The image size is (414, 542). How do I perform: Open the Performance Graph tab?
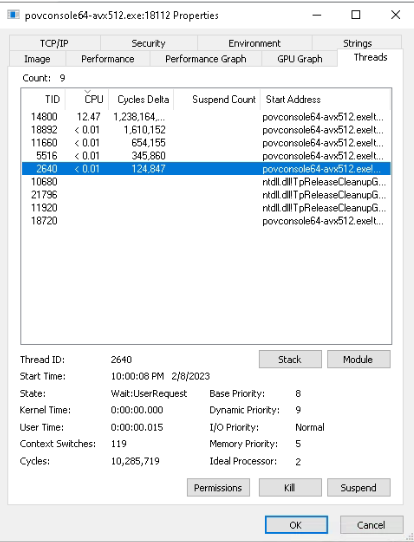pos(206,59)
